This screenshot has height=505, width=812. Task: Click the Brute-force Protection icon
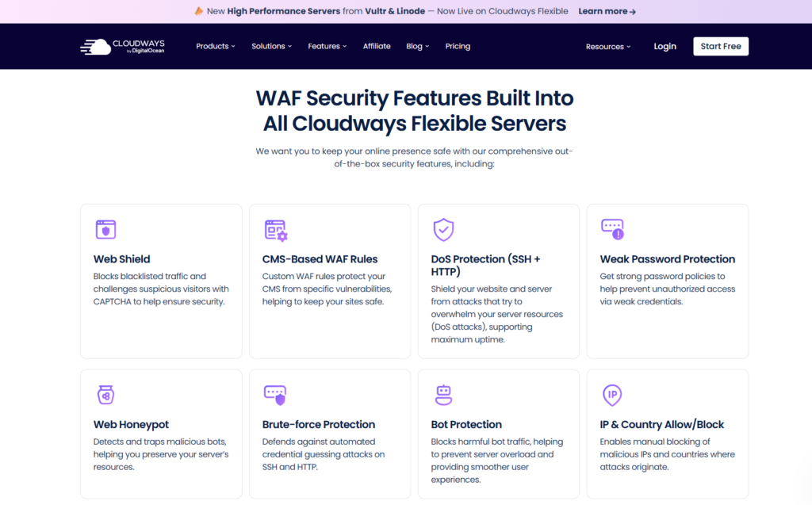tap(274, 395)
